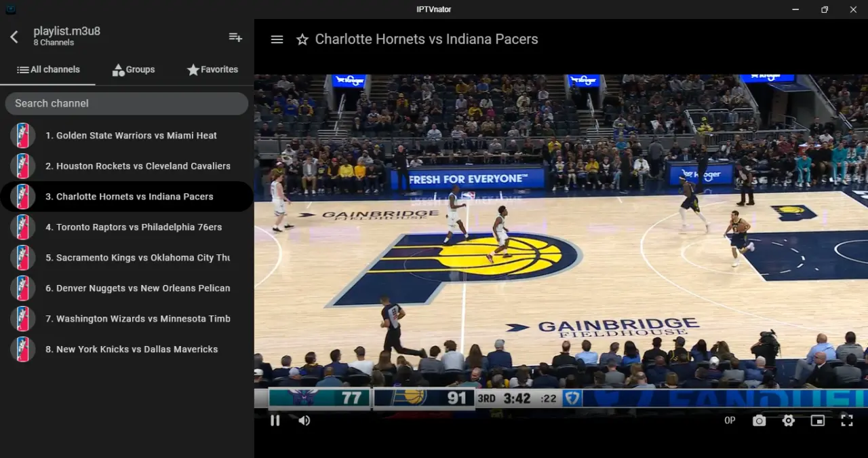This screenshot has width=868, height=458.
Task: Open the Groups tab
Action: click(x=134, y=69)
